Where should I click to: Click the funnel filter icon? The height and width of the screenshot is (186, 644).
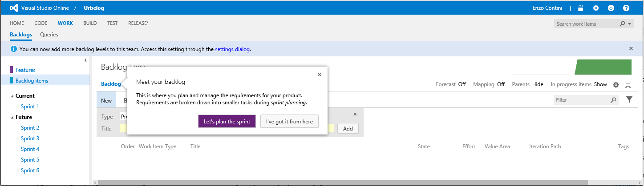tap(629, 100)
